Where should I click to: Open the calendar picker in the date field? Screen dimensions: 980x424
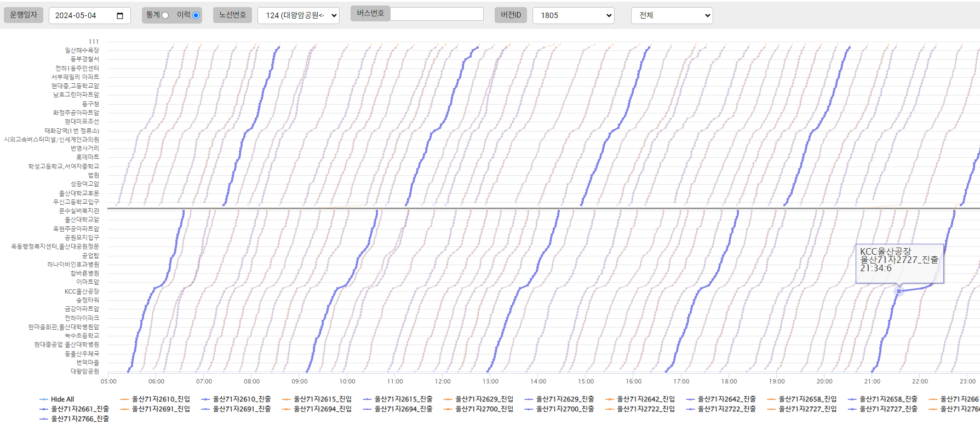click(120, 16)
